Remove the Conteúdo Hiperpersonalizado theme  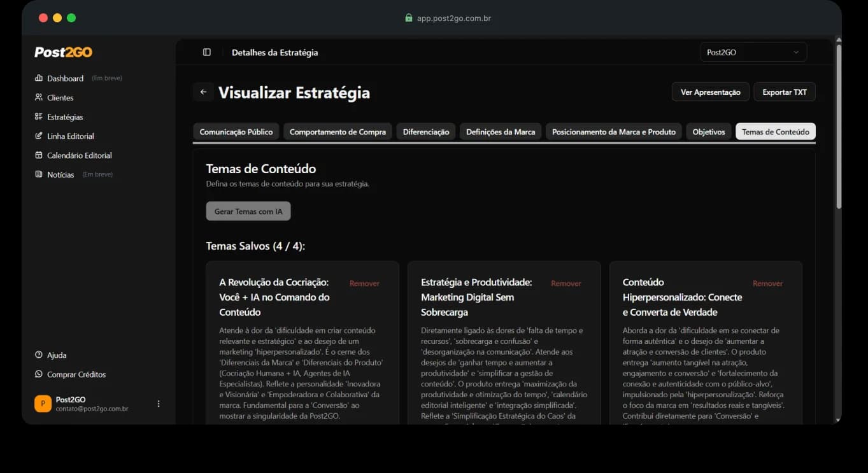[x=768, y=283]
